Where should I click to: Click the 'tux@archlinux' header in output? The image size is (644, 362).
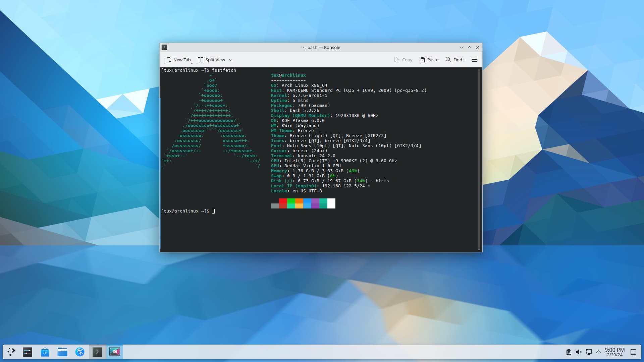click(288, 75)
